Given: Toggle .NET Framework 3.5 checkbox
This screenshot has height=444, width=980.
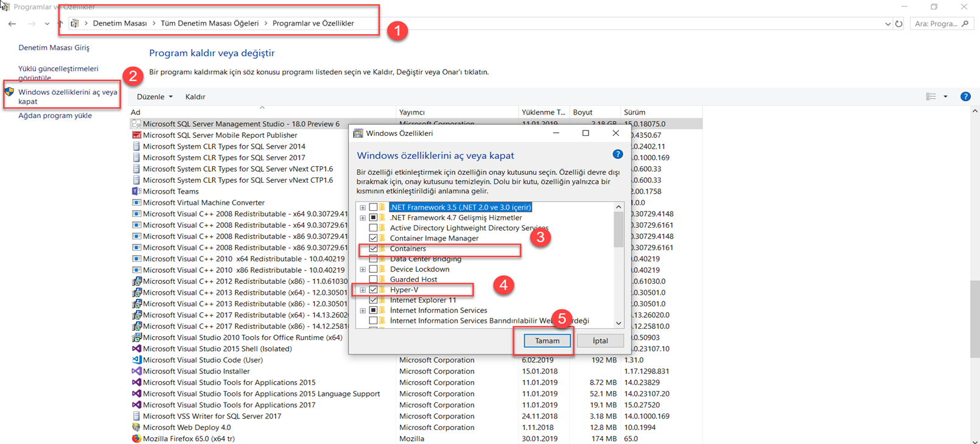Looking at the screenshot, I should pyautogui.click(x=373, y=207).
